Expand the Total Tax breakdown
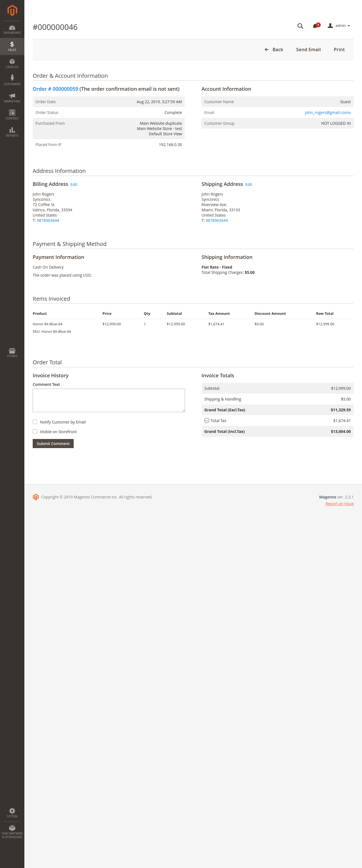362x868 pixels. pos(207,420)
